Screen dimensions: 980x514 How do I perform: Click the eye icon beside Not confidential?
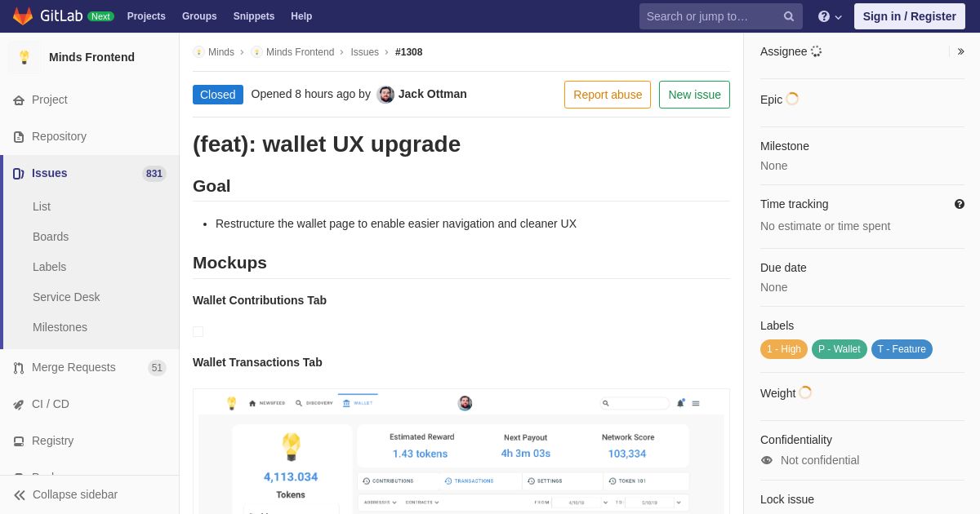point(767,460)
